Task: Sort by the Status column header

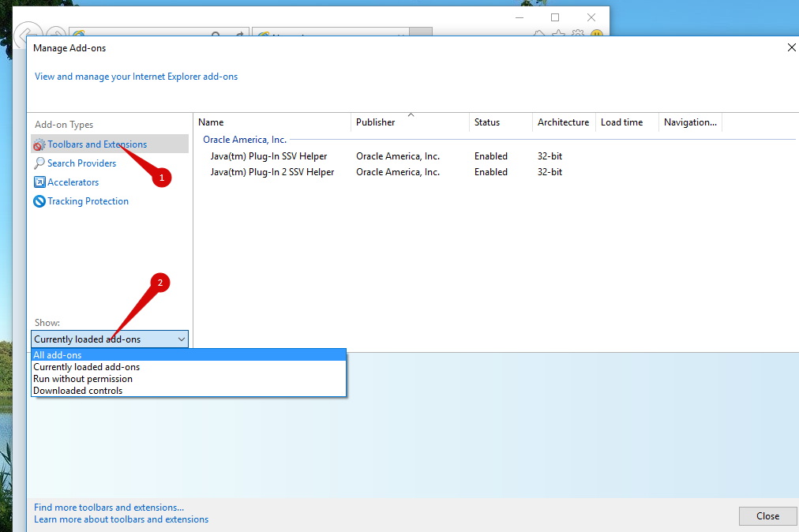Action: (x=501, y=122)
